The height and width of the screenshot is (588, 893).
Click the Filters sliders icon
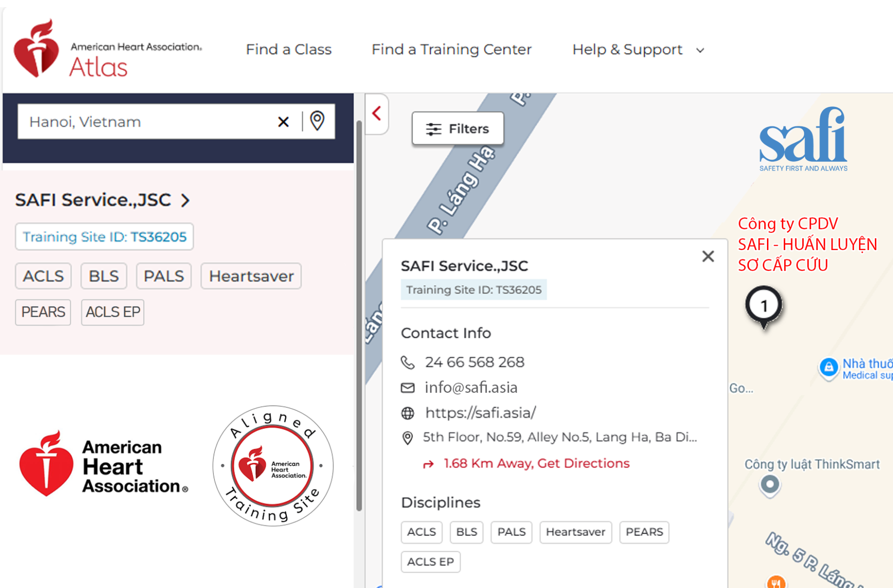(433, 129)
